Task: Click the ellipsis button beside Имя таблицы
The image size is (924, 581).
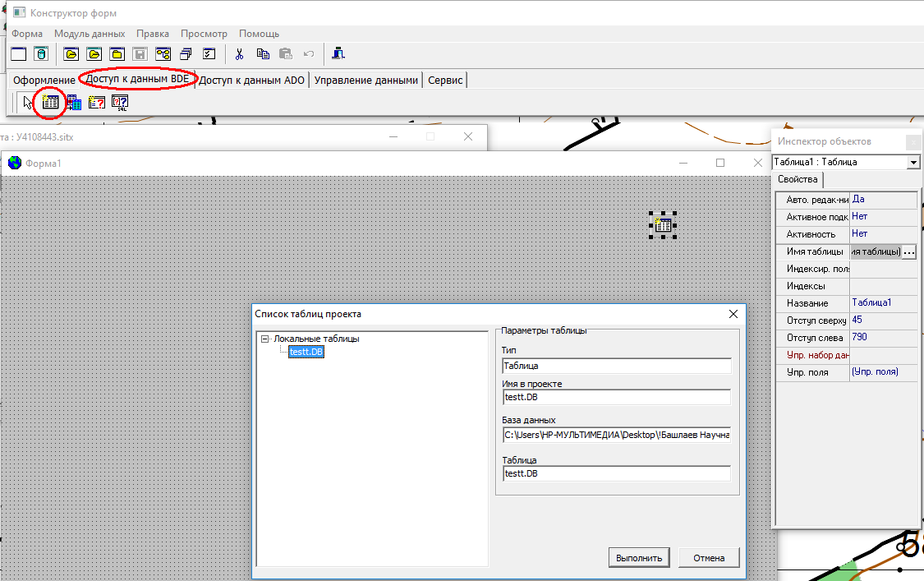Action: [x=909, y=251]
